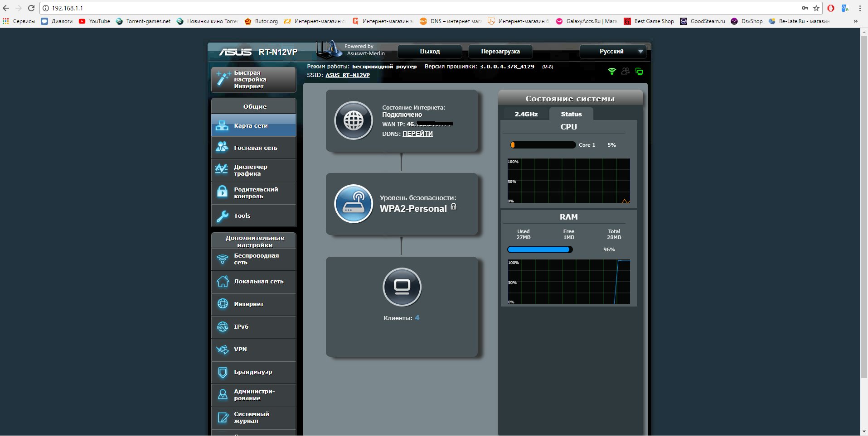Click the lock icon next to WPA2-Personal
The height and width of the screenshot is (436, 868).
point(454,206)
